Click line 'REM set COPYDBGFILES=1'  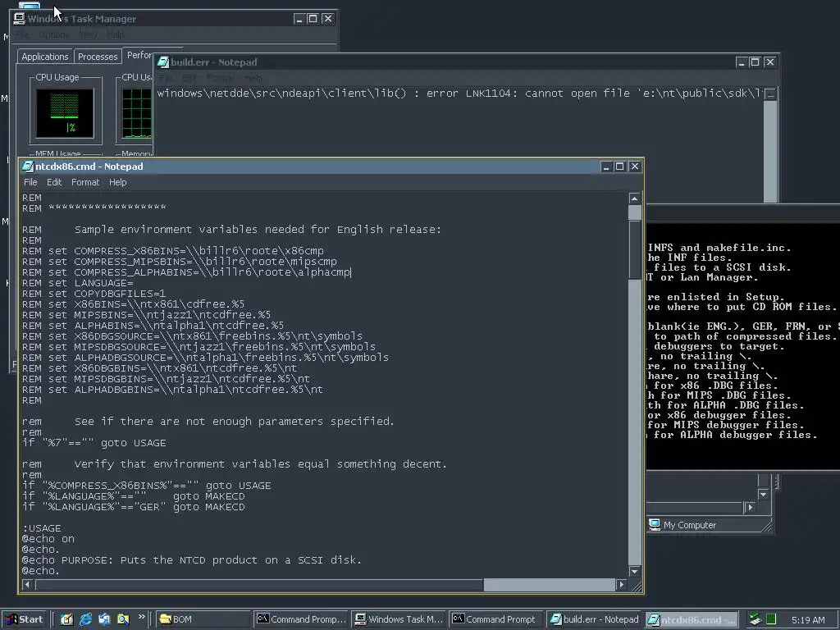click(x=94, y=294)
